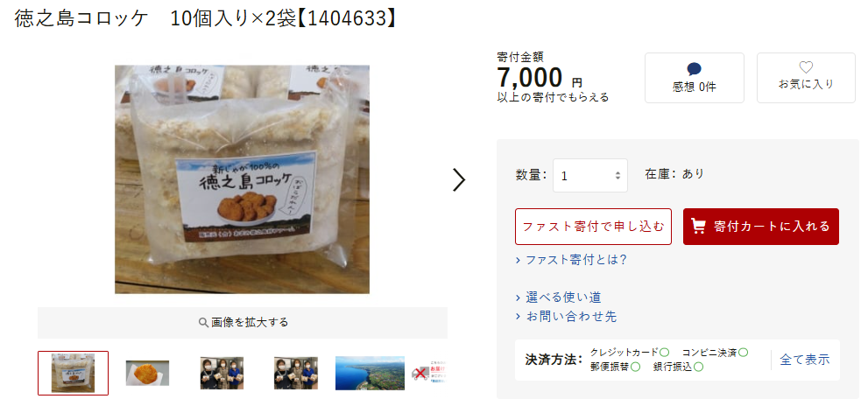Select the packaged croquette thumbnail

click(73, 374)
